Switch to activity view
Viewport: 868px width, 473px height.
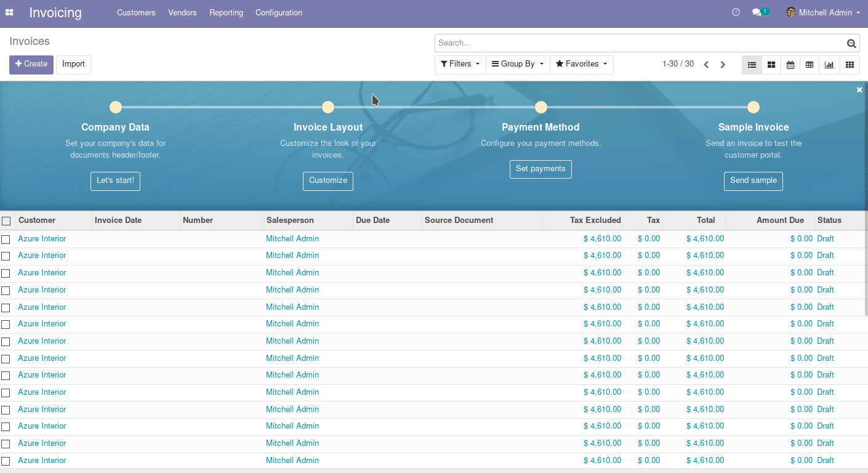pyautogui.click(x=849, y=64)
